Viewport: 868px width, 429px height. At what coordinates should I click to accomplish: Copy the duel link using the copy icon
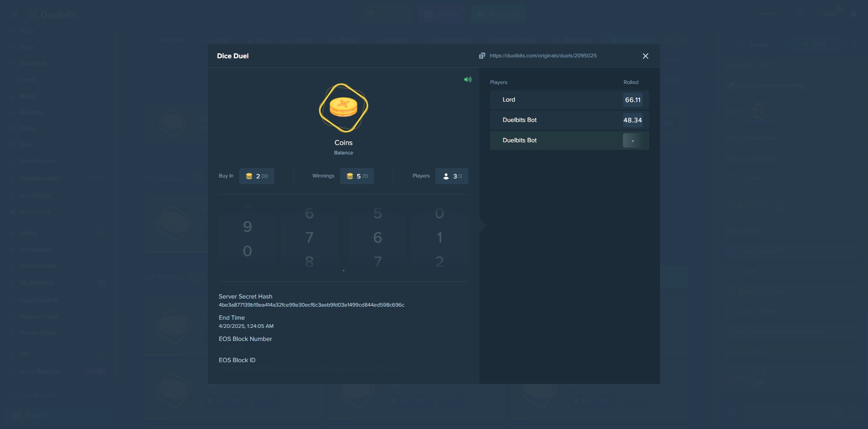[482, 56]
